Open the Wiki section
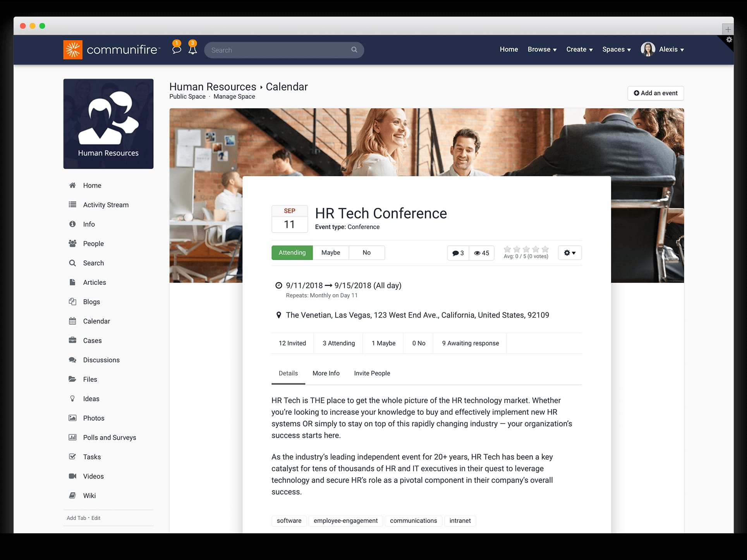The image size is (747, 560). [89, 495]
